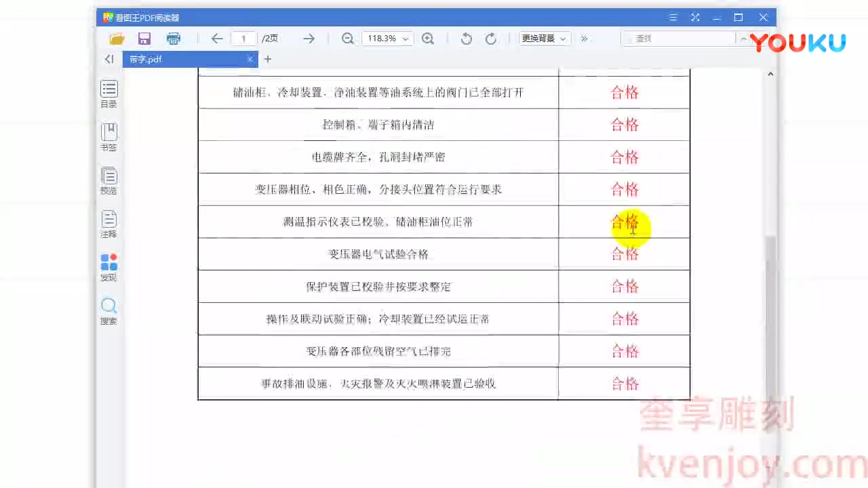Open the 更换背景 background dropdown
This screenshot has width=868, height=488.
click(x=544, y=39)
